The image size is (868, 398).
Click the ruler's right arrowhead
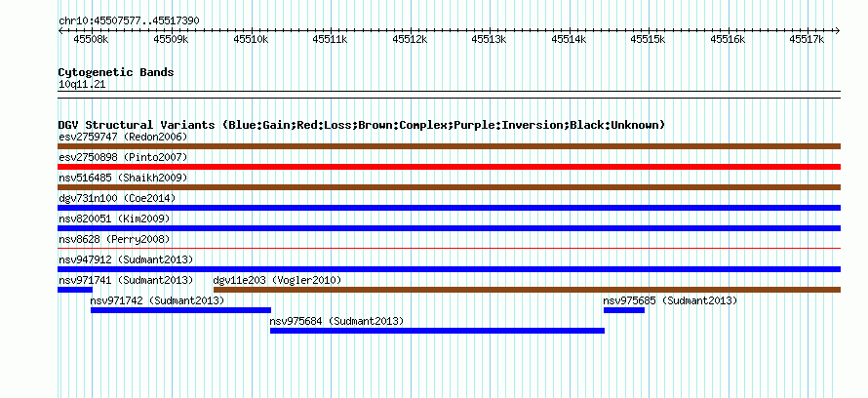click(x=838, y=30)
